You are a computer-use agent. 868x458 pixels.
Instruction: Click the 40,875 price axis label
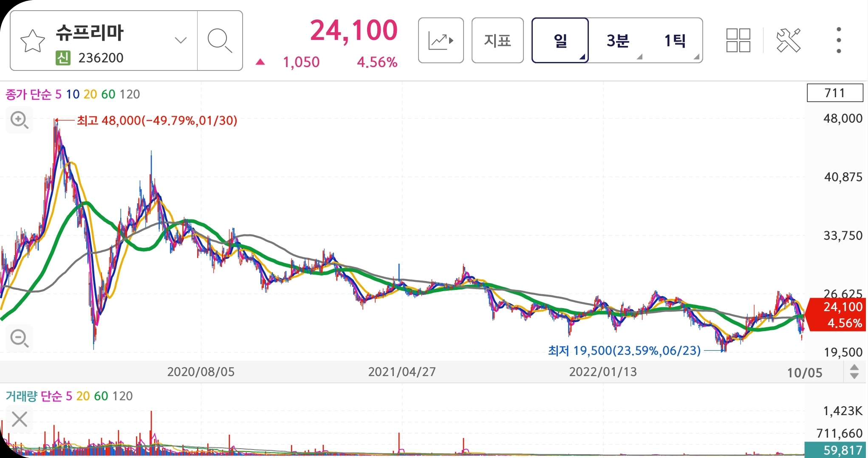pos(843,177)
